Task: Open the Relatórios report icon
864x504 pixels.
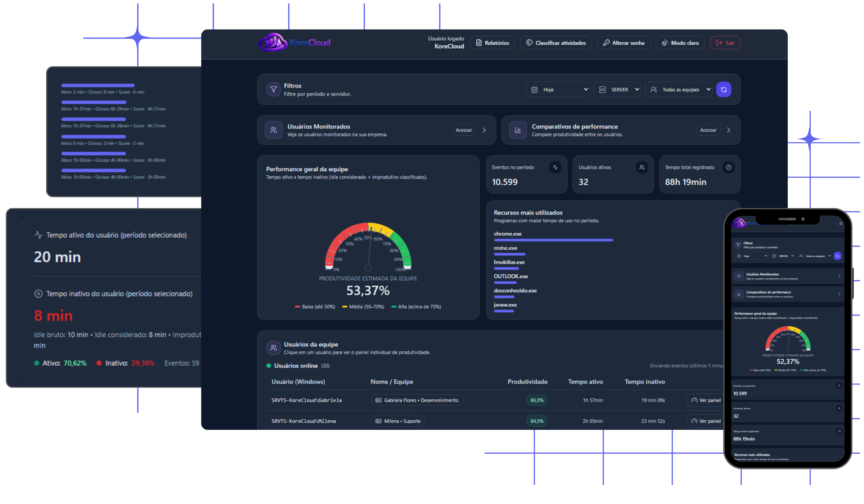Action: tap(478, 42)
